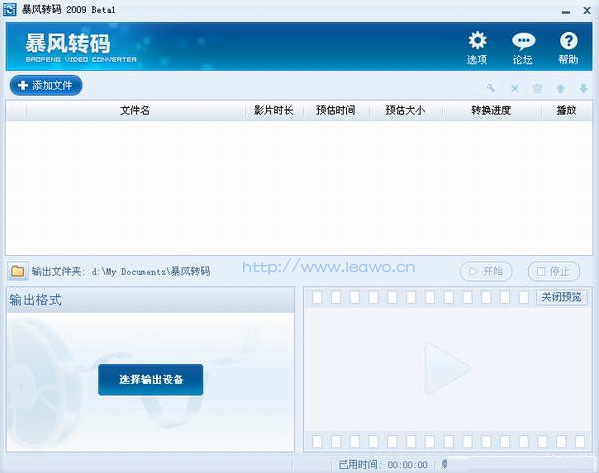Click the move-up arrow toolbar icon
The height and width of the screenshot is (473, 599).
click(560, 89)
